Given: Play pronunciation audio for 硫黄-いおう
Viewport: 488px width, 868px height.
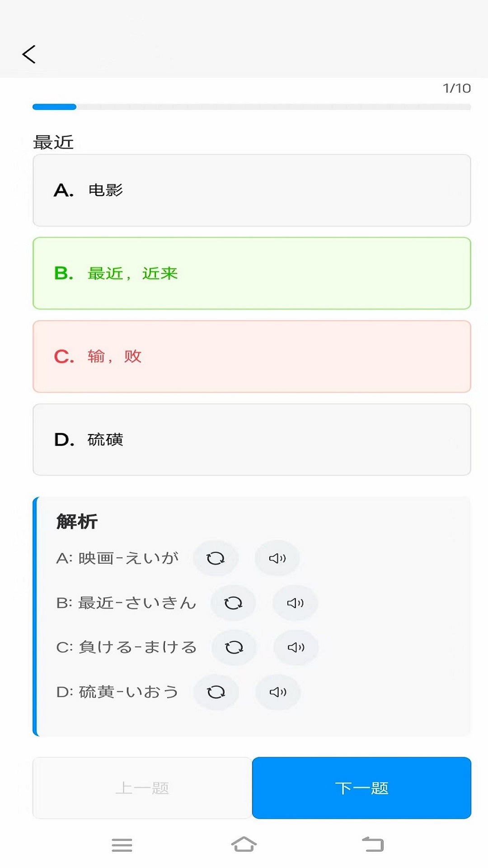Looking at the screenshot, I should [x=277, y=691].
